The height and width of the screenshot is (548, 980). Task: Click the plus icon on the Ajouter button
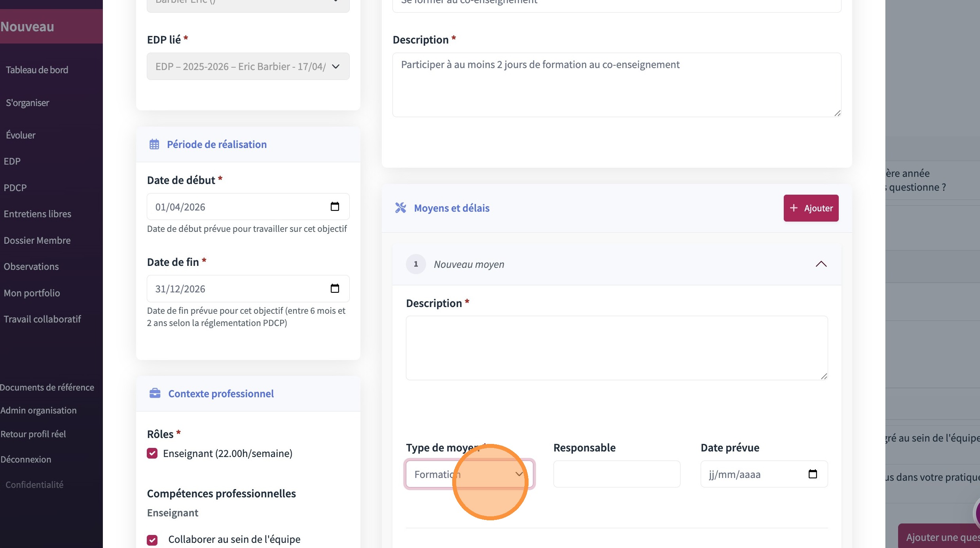pyautogui.click(x=794, y=208)
